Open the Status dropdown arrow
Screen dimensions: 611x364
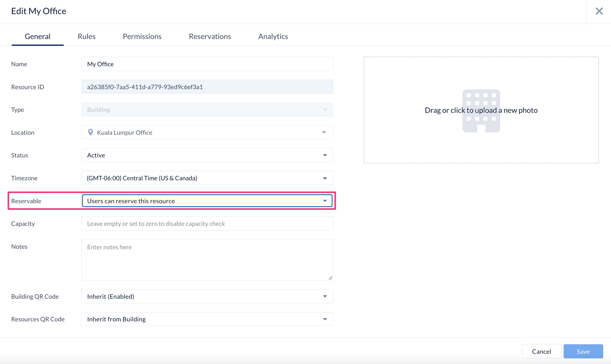(325, 155)
